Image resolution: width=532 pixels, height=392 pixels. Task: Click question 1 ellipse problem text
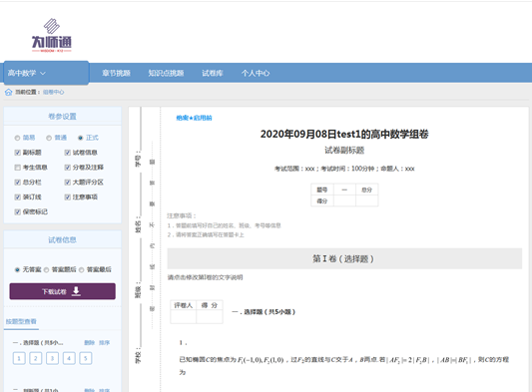point(344,365)
